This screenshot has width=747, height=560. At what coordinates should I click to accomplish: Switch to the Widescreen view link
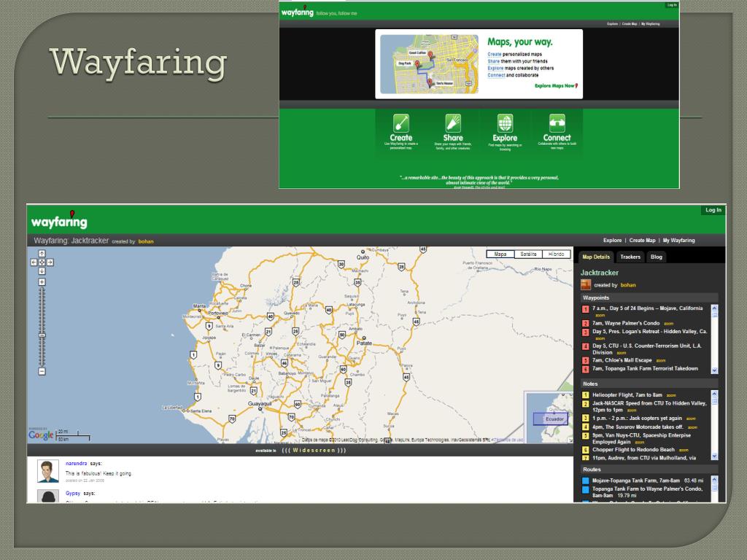314,451
